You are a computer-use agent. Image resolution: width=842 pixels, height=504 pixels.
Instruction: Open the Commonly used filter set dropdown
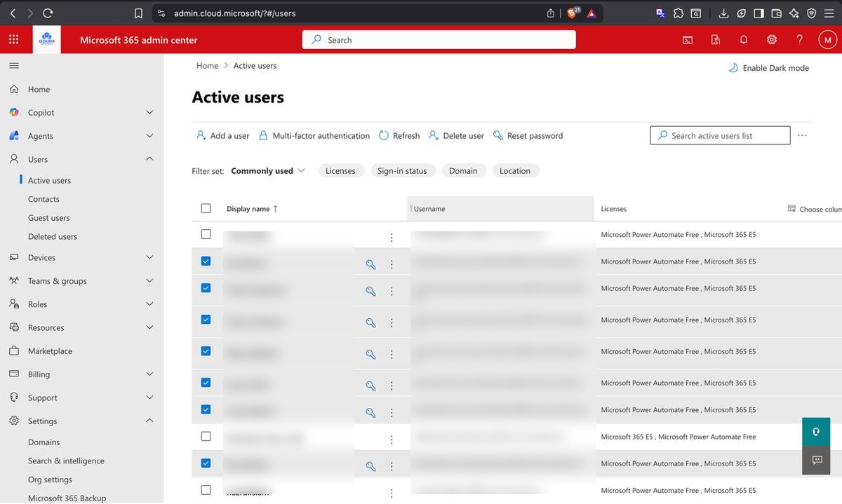click(268, 170)
